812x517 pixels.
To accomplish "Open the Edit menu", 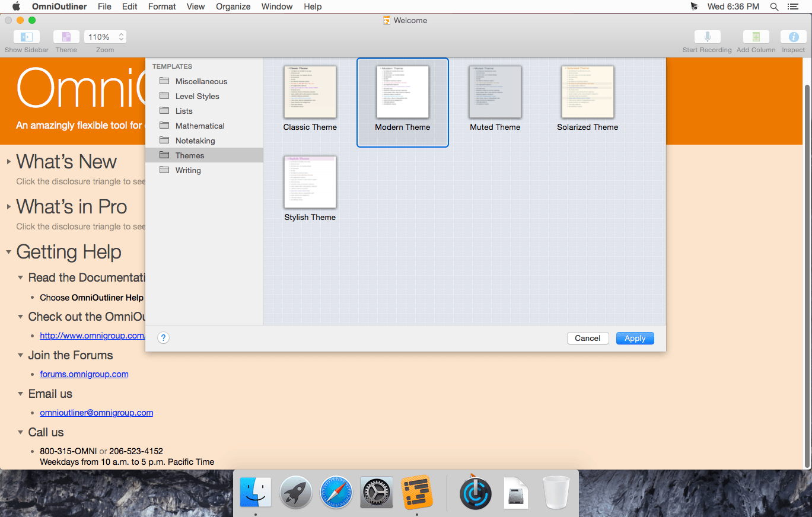I will [x=130, y=7].
